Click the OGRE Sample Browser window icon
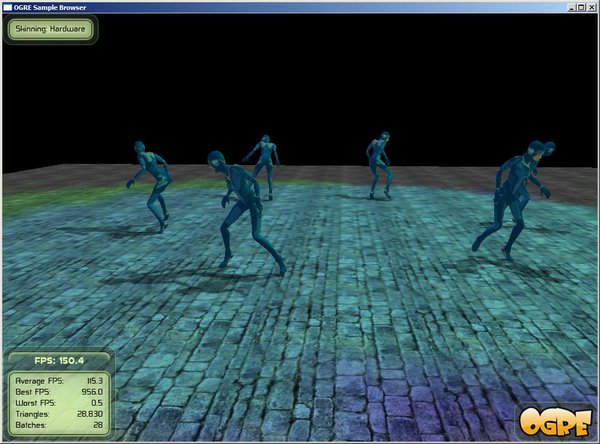600x444 pixels. [x=8, y=7]
